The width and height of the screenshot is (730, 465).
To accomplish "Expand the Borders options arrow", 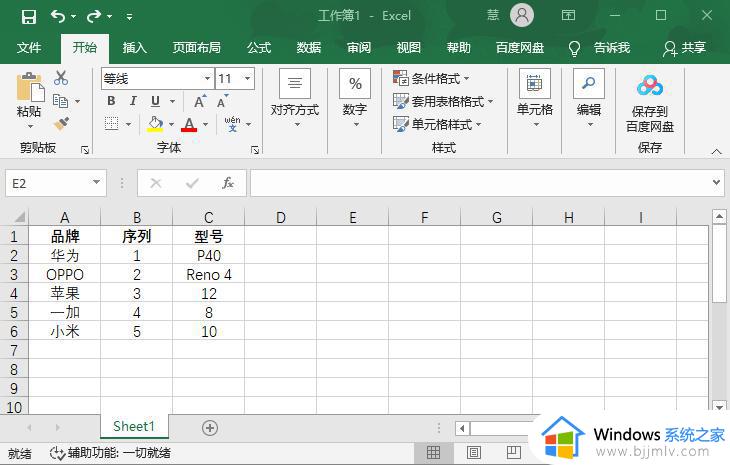I will (128, 124).
